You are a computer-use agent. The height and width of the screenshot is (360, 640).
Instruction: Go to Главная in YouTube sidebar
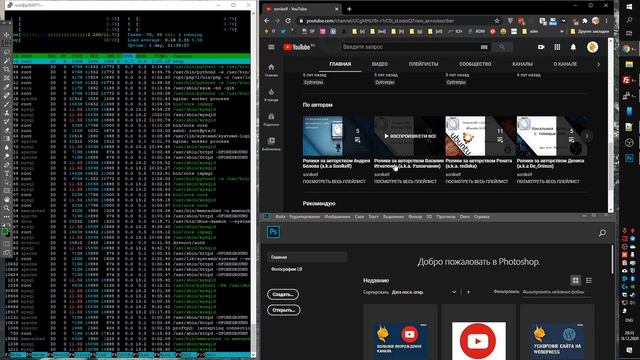click(x=271, y=70)
